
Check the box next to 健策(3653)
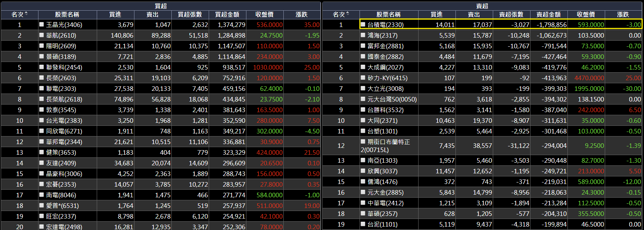tap(42, 152)
